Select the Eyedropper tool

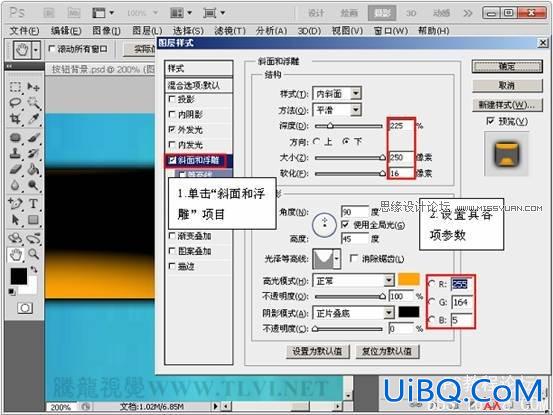[x=34, y=119]
